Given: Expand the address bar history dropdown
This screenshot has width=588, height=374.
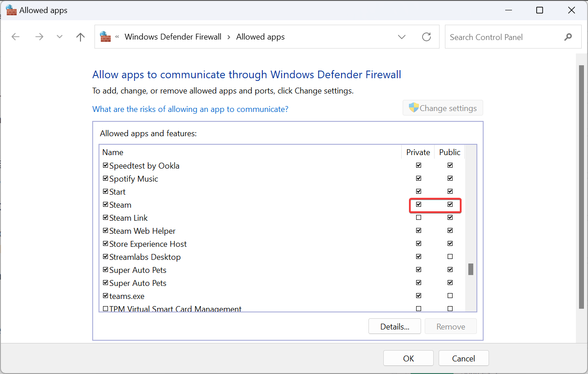Looking at the screenshot, I should (402, 37).
